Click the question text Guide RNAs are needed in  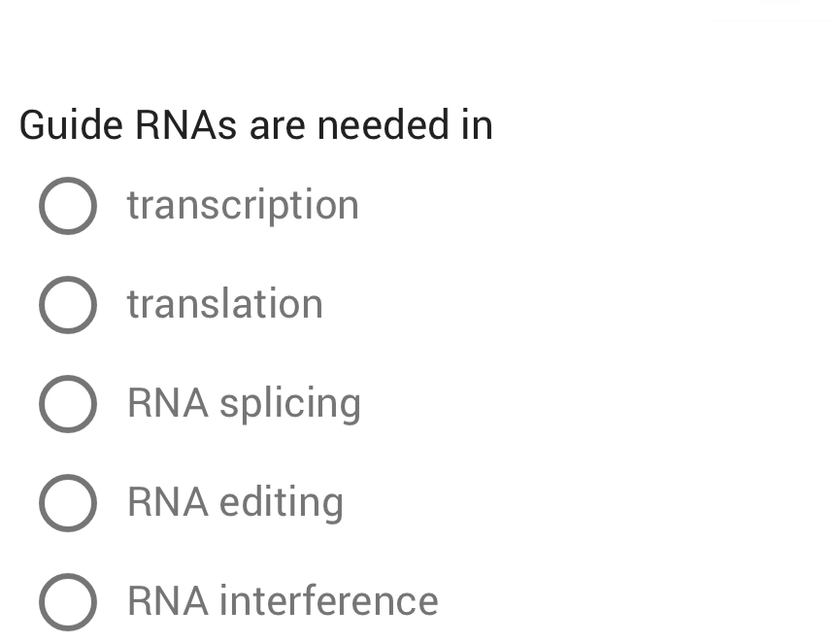point(256,125)
